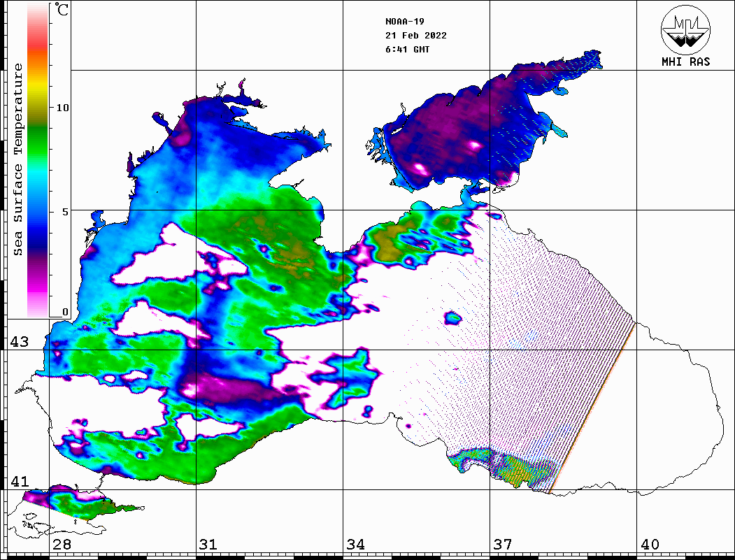Click the latitude label 41
Screen dimensions: 735x560
pos(20,482)
